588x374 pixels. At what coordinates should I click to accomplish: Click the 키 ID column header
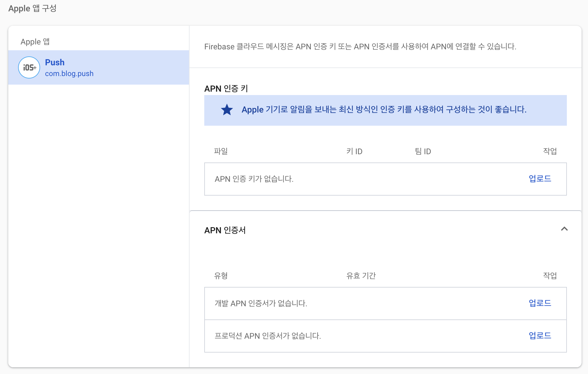point(354,151)
